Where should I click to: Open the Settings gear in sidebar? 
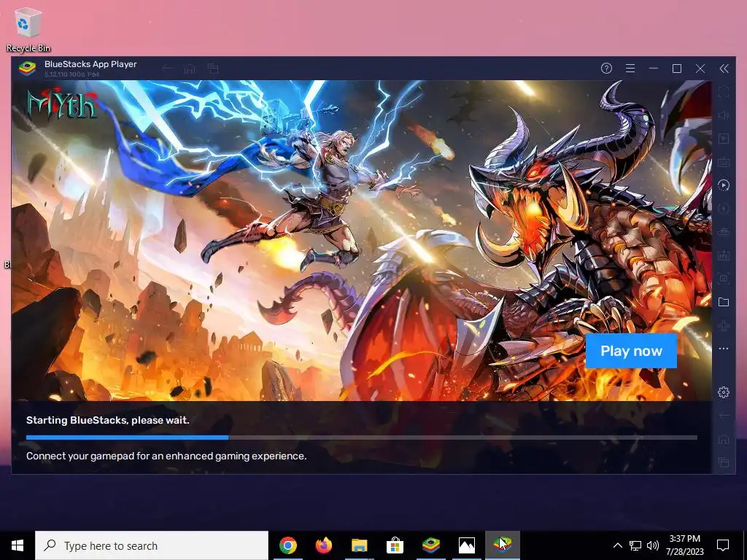click(x=723, y=392)
